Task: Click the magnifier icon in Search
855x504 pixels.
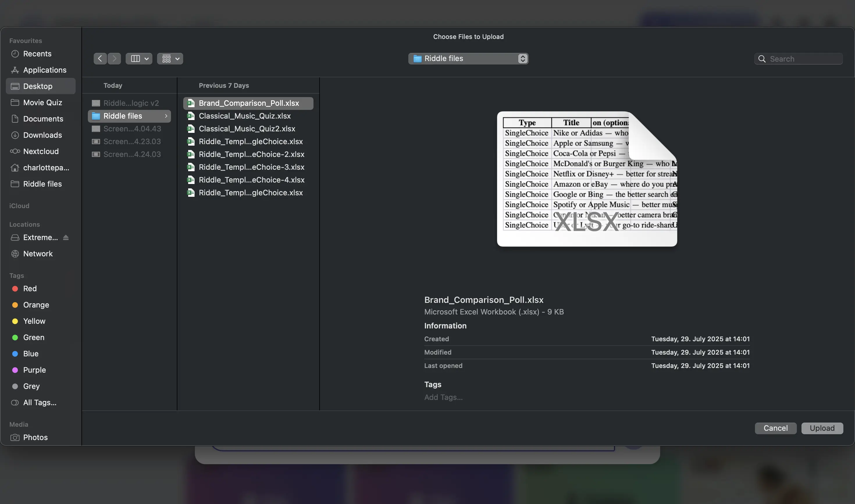Action: pyautogui.click(x=762, y=59)
